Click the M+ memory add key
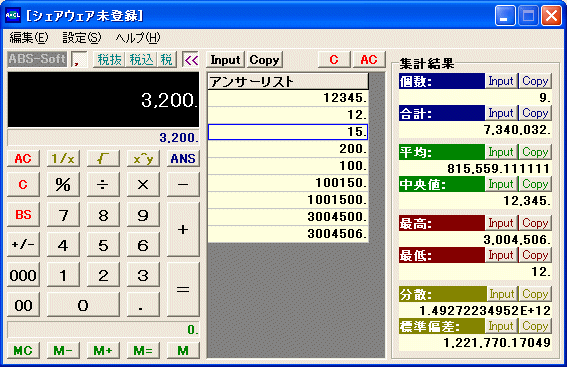The width and height of the screenshot is (567, 367). click(103, 350)
